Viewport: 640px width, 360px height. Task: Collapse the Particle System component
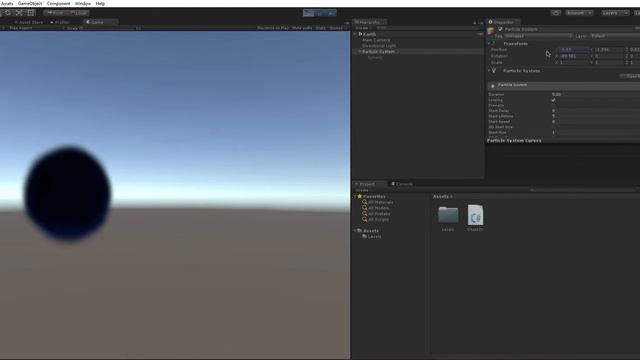pos(489,71)
